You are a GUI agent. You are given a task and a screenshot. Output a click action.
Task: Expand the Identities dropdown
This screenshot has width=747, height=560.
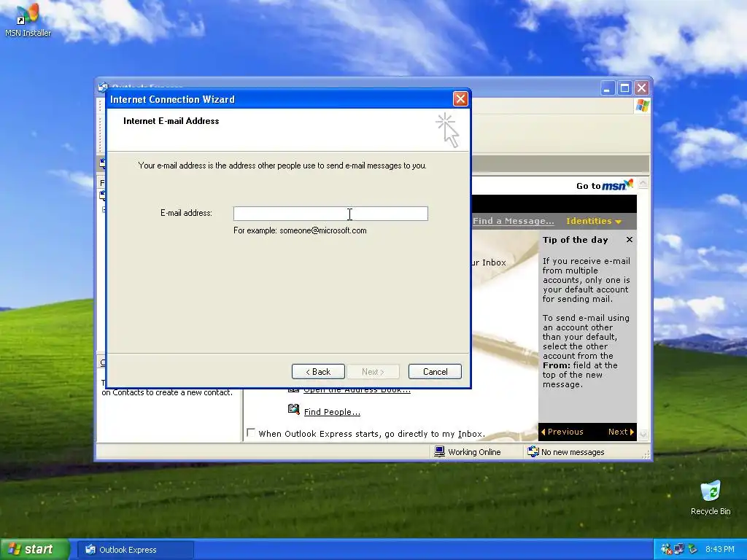(x=594, y=221)
